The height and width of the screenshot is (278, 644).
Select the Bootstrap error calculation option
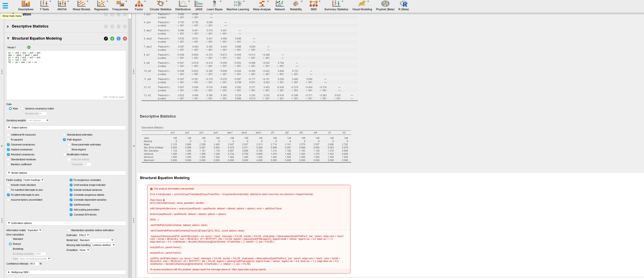(10, 249)
